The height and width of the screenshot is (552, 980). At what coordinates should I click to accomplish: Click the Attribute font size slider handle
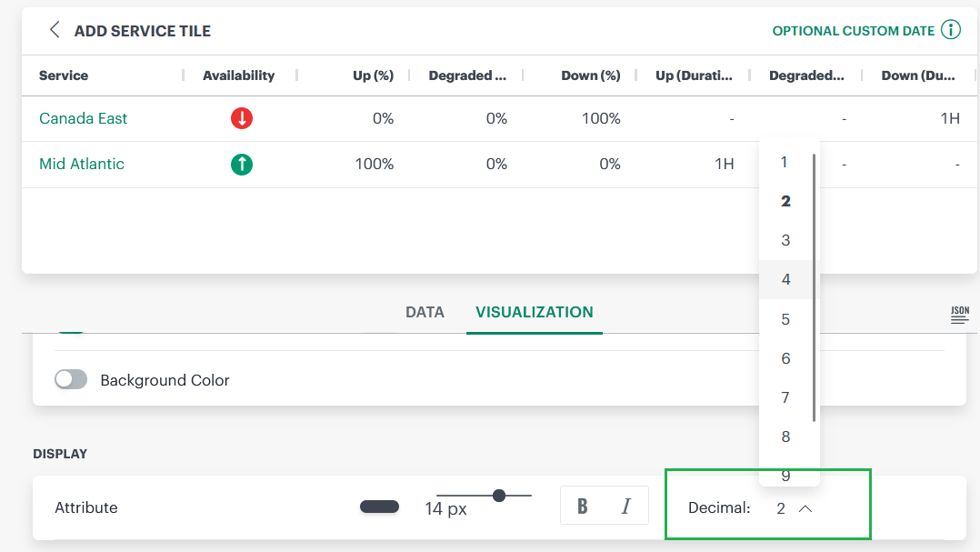tap(499, 496)
